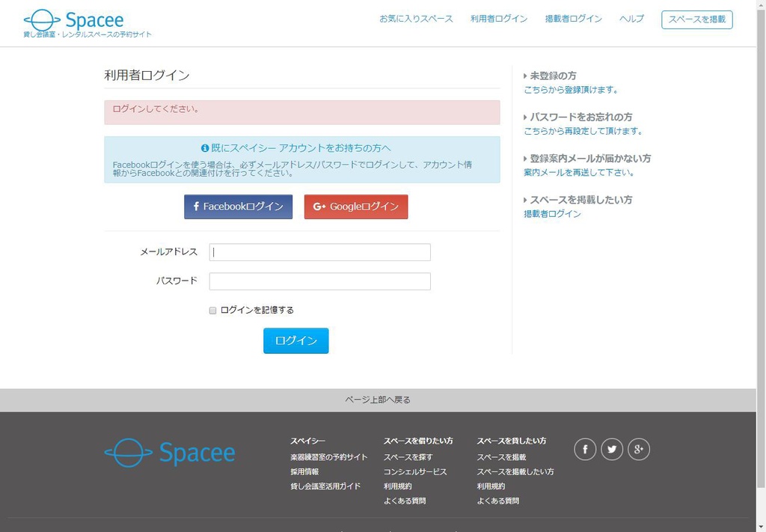The height and width of the screenshot is (532, 766).
Task: Open footer link スペースを掲載
Action: [x=501, y=457]
